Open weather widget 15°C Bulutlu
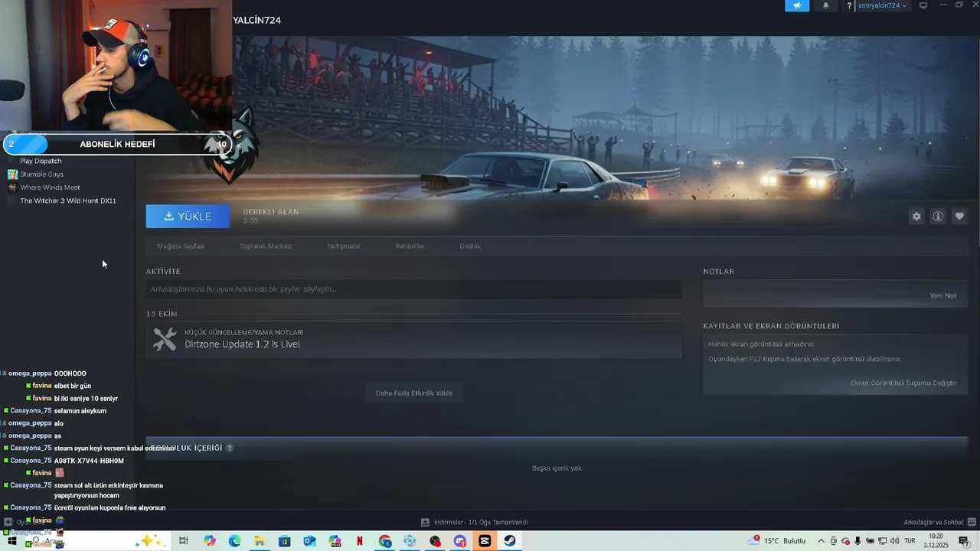The height and width of the screenshot is (551, 980). [x=778, y=541]
